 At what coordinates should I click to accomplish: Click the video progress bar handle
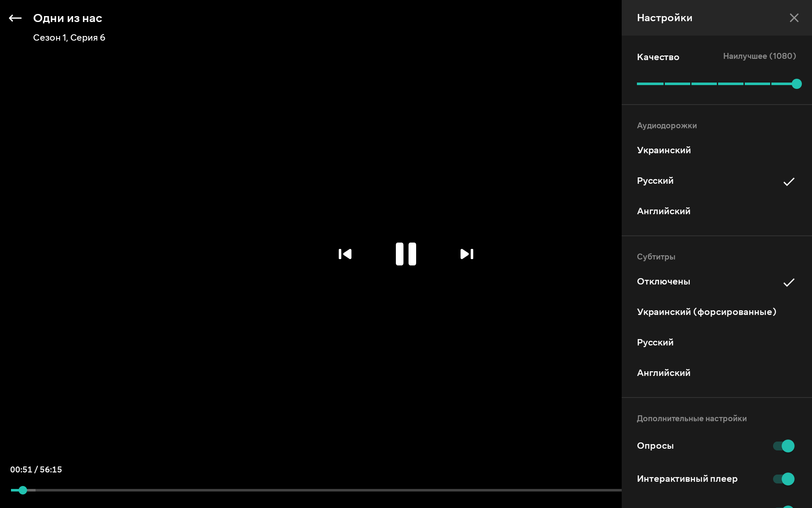coord(23,490)
